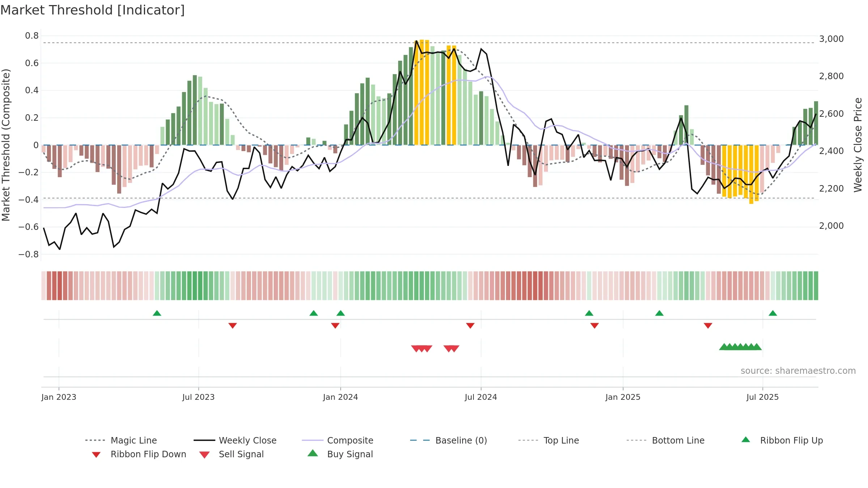This screenshot has height=488, width=868.
Task: Click the −0.4 composite axis label
Action: pyautogui.click(x=28, y=200)
